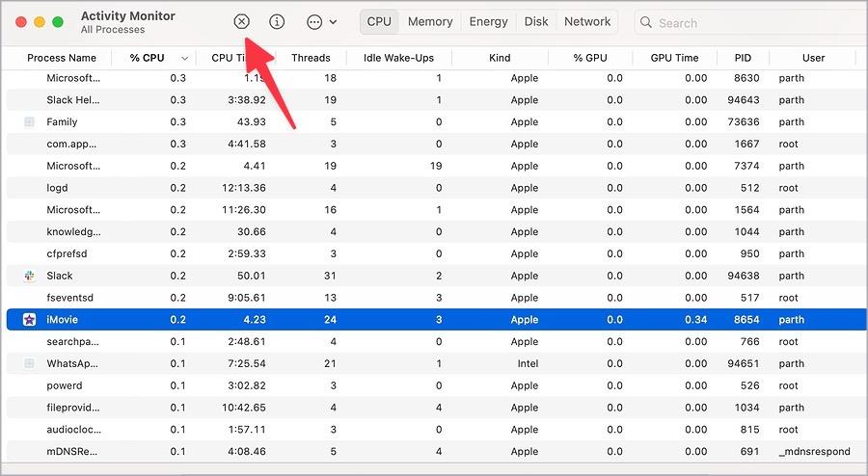Viewport: 868px width, 476px height.
Task: Select the Slack Hel... process row
Action: point(437,100)
